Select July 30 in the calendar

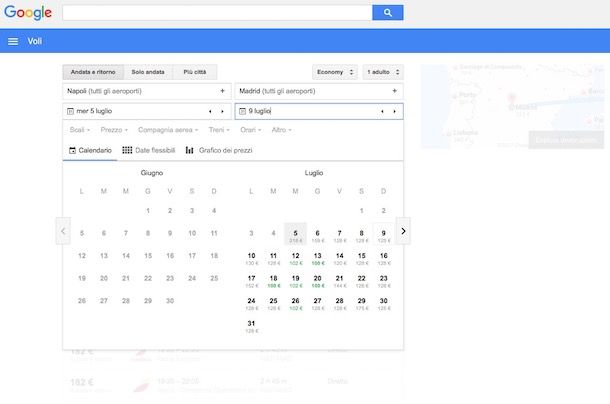pyautogui.click(x=384, y=302)
